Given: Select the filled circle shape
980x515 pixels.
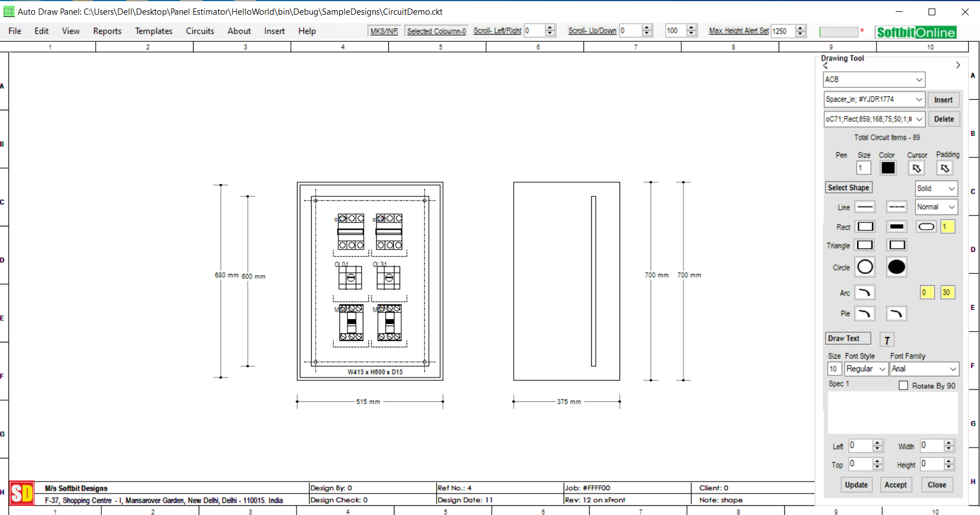Looking at the screenshot, I should pyautogui.click(x=896, y=267).
